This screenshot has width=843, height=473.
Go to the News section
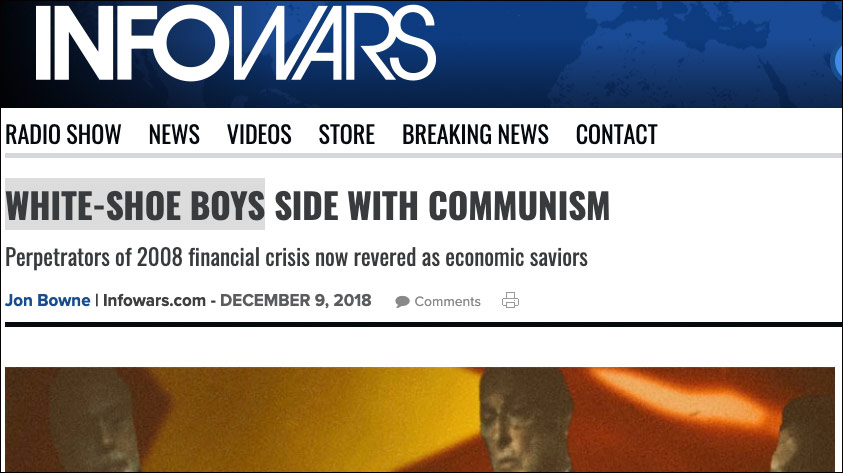174,134
